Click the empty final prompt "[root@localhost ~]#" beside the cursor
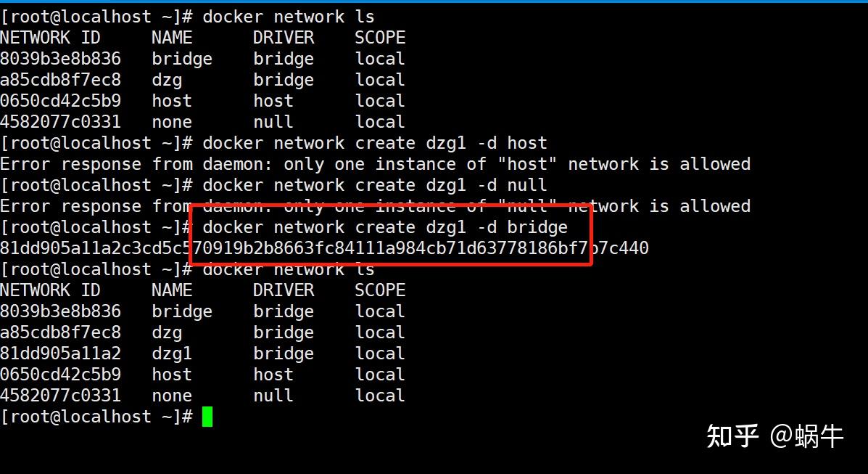Image resolution: width=868 pixels, height=474 pixels. pyautogui.click(x=96, y=417)
